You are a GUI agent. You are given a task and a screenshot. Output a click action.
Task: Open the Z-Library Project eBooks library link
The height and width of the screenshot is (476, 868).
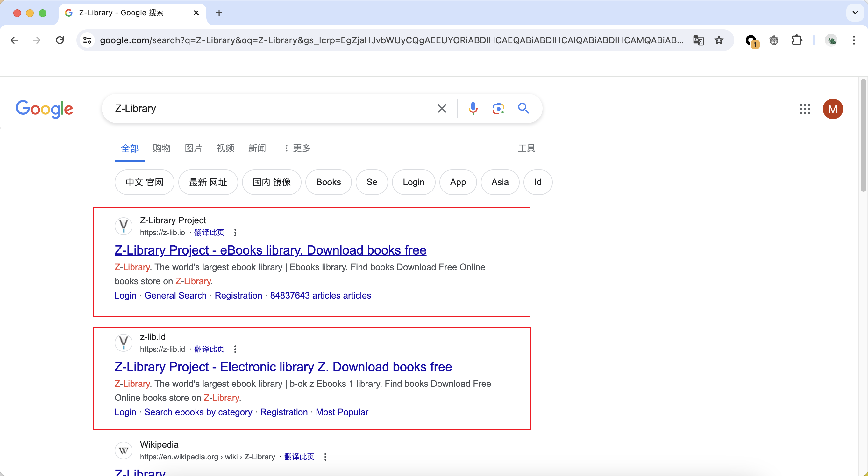coord(270,250)
